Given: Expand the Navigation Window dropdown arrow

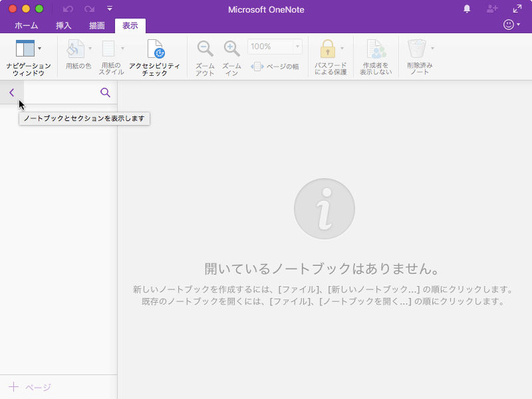Looking at the screenshot, I should pos(40,49).
